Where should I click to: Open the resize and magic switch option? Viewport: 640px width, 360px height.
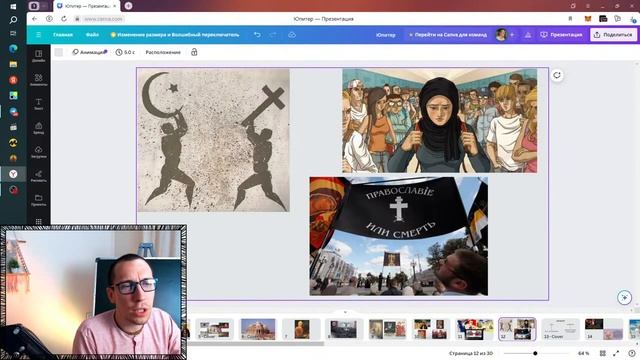(175, 35)
